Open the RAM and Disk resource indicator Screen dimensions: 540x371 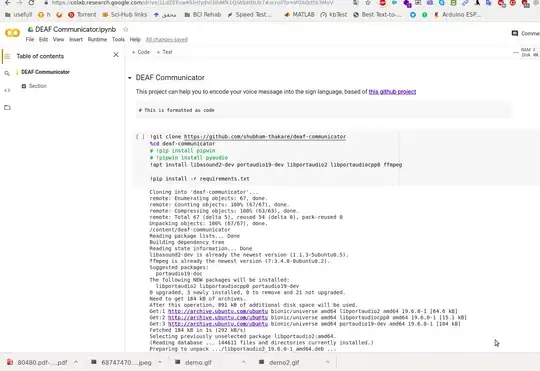click(526, 52)
